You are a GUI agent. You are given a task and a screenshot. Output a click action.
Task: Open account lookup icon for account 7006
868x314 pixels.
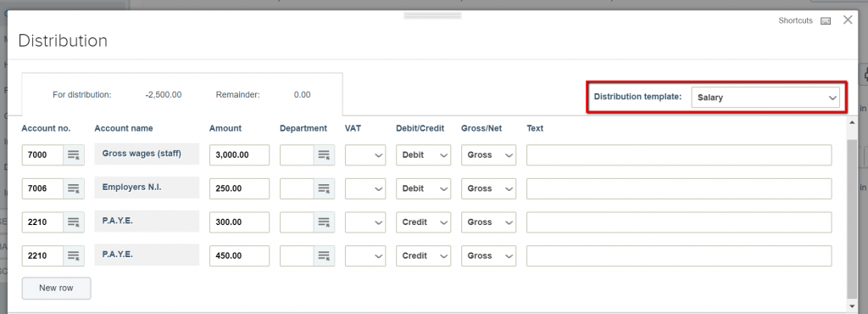click(74, 189)
